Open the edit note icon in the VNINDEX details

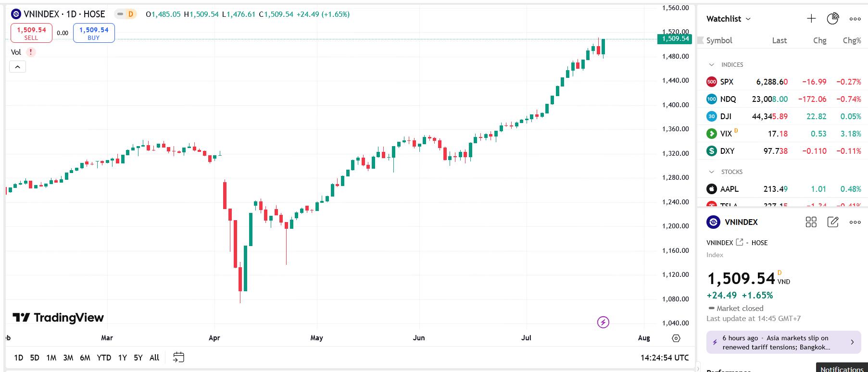[833, 222]
